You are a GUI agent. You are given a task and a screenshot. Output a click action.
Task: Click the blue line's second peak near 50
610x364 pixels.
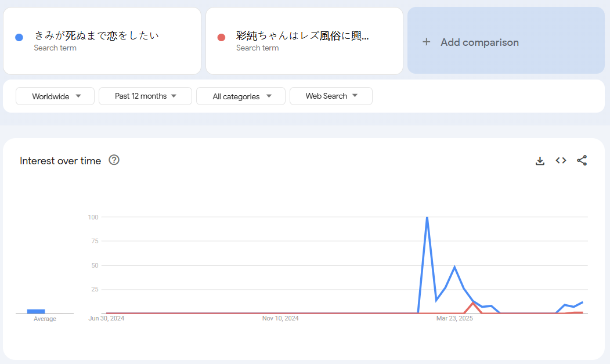[454, 267]
